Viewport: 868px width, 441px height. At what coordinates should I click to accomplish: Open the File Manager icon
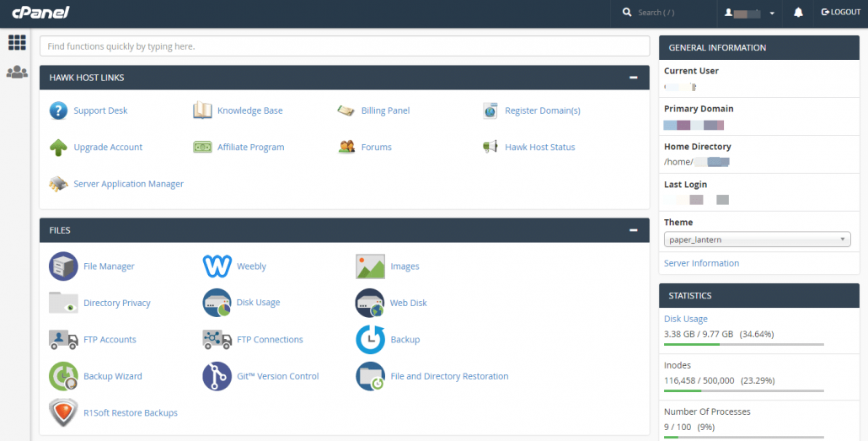pyautogui.click(x=63, y=266)
